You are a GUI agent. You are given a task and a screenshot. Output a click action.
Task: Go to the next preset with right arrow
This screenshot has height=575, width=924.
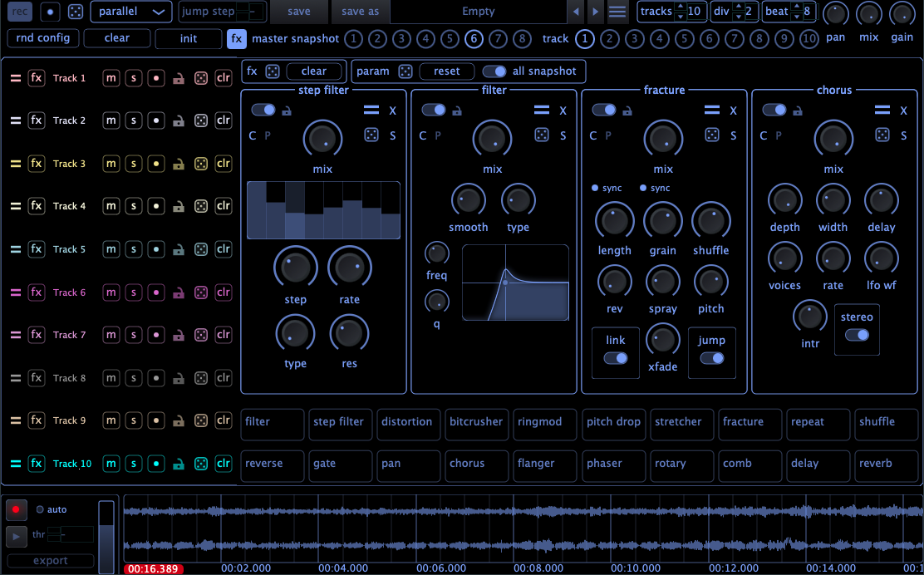pos(595,12)
